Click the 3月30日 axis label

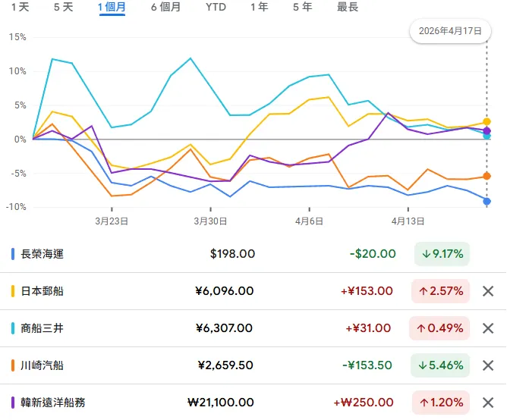[210, 221]
